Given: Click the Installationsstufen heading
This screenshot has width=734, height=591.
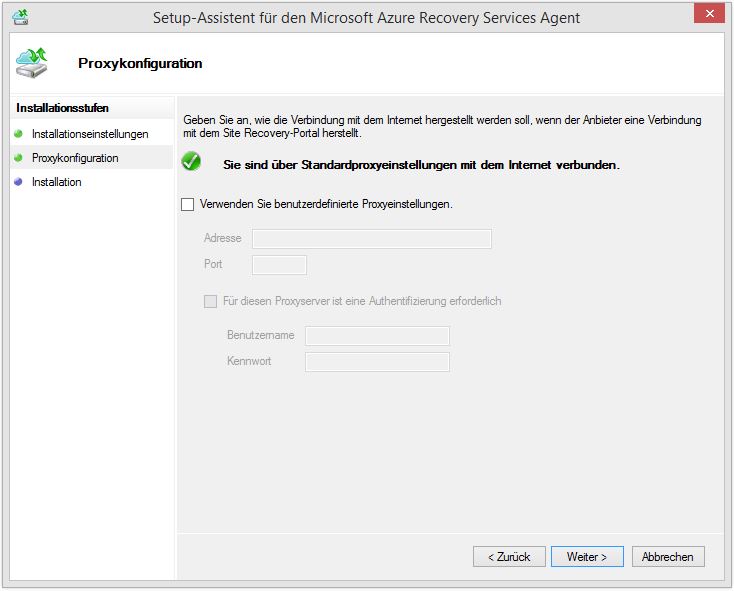Looking at the screenshot, I should (x=62, y=108).
